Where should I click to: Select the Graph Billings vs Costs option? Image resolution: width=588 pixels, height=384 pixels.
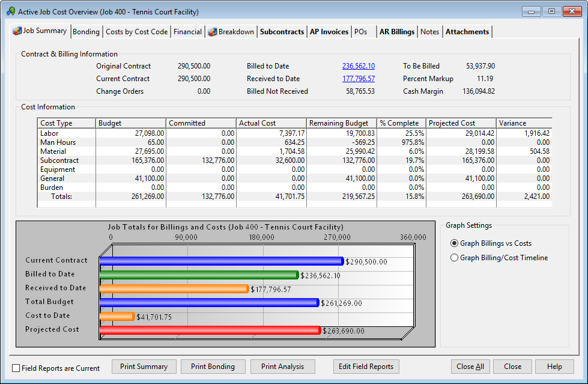click(454, 243)
